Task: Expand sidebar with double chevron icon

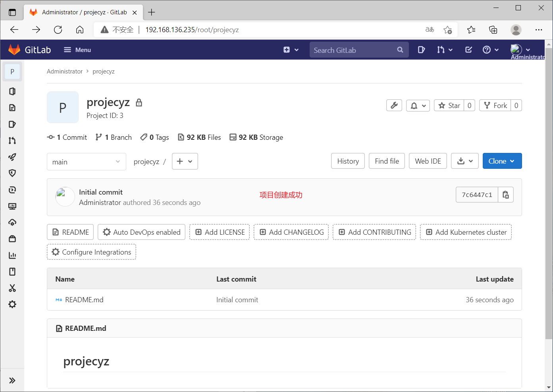Action: pos(12,380)
